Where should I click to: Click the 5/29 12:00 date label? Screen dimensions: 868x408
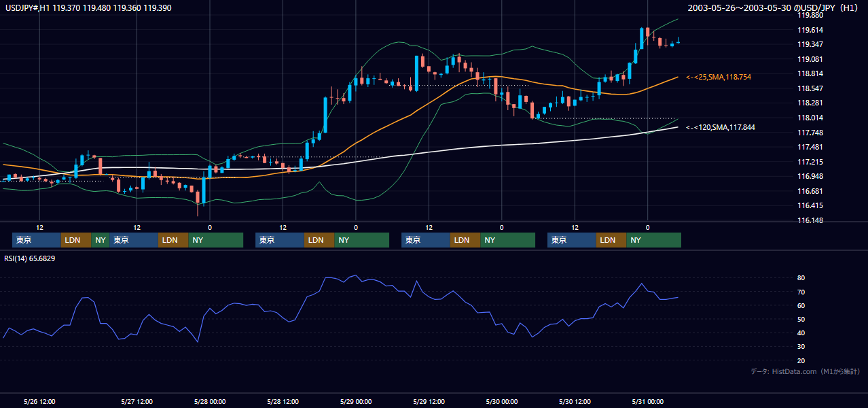[x=429, y=401]
